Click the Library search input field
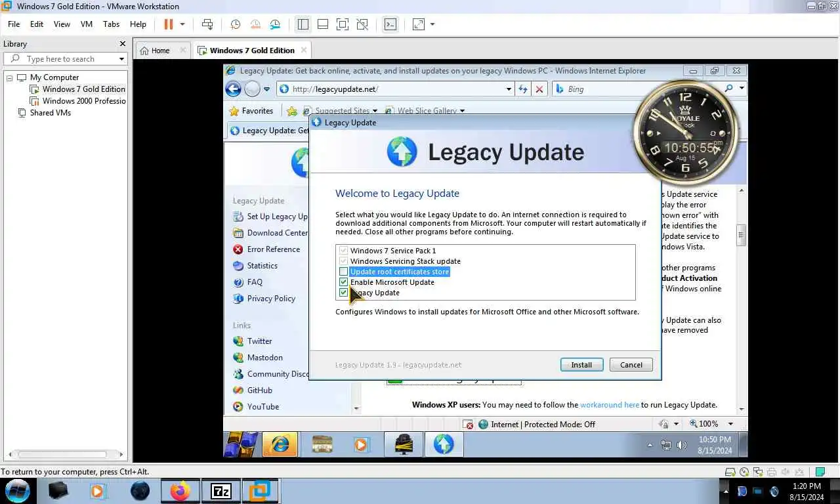The height and width of the screenshot is (504, 840). [x=66, y=59]
